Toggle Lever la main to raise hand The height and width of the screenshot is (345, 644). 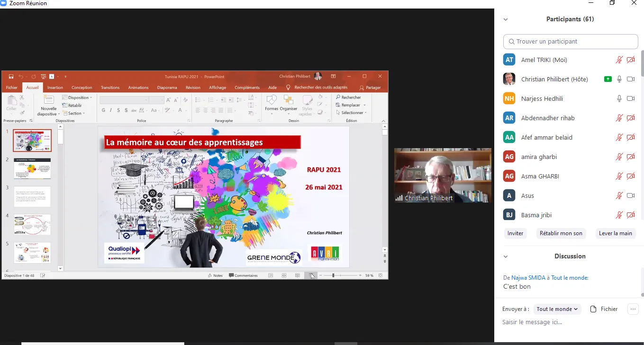[615, 233]
